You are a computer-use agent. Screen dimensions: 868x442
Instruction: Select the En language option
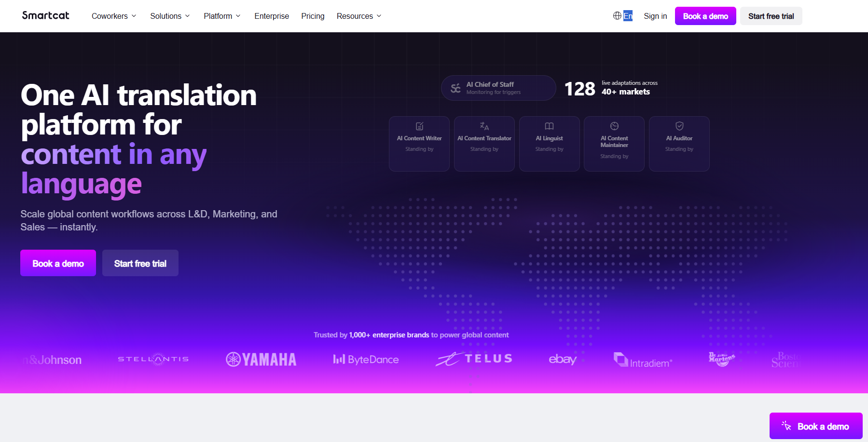[628, 16]
